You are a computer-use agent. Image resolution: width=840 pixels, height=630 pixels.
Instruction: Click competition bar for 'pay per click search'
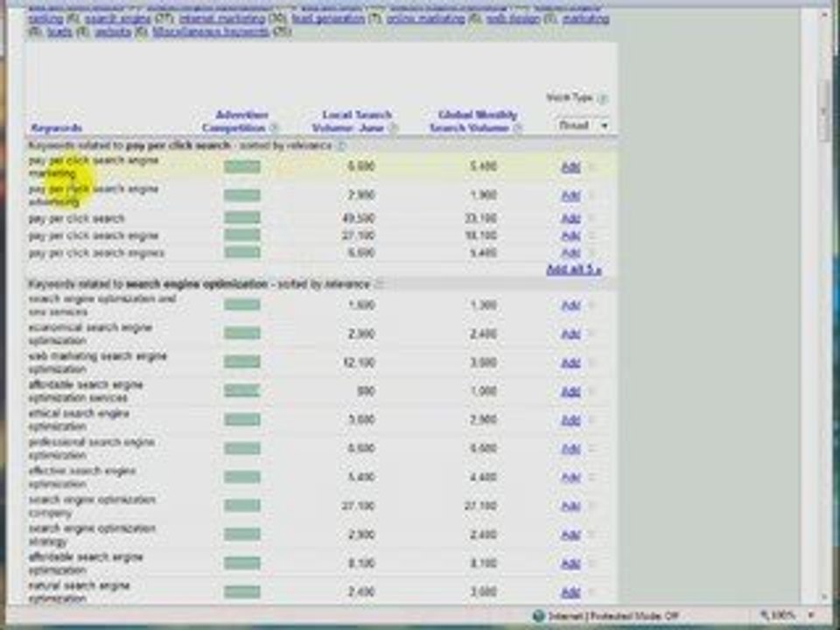pyautogui.click(x=242, y=218)
